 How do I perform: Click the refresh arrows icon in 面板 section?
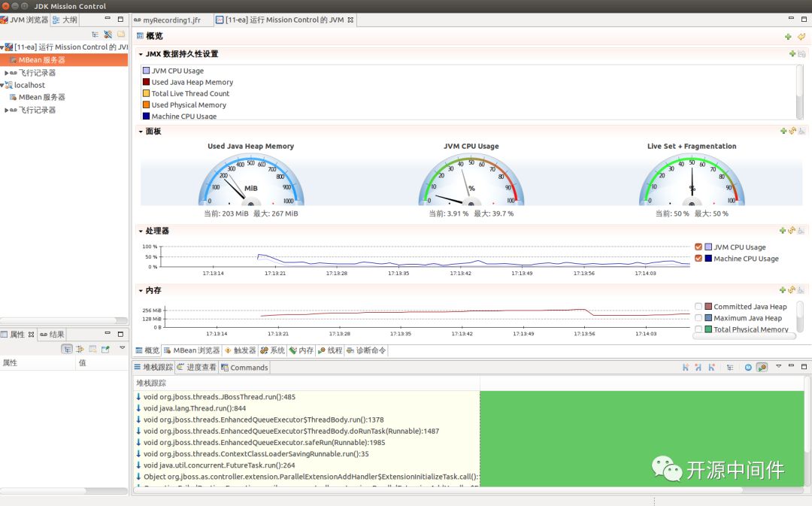tap(792, 132)
